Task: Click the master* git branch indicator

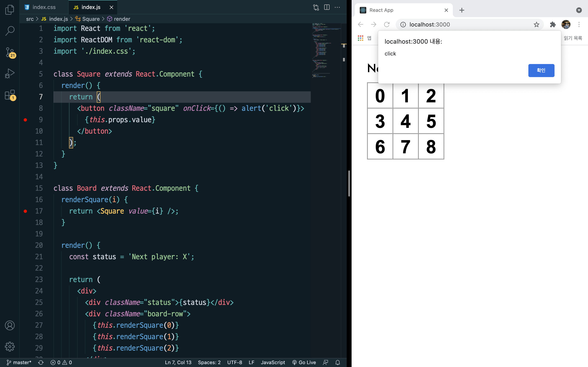Action: click(19, 362)
